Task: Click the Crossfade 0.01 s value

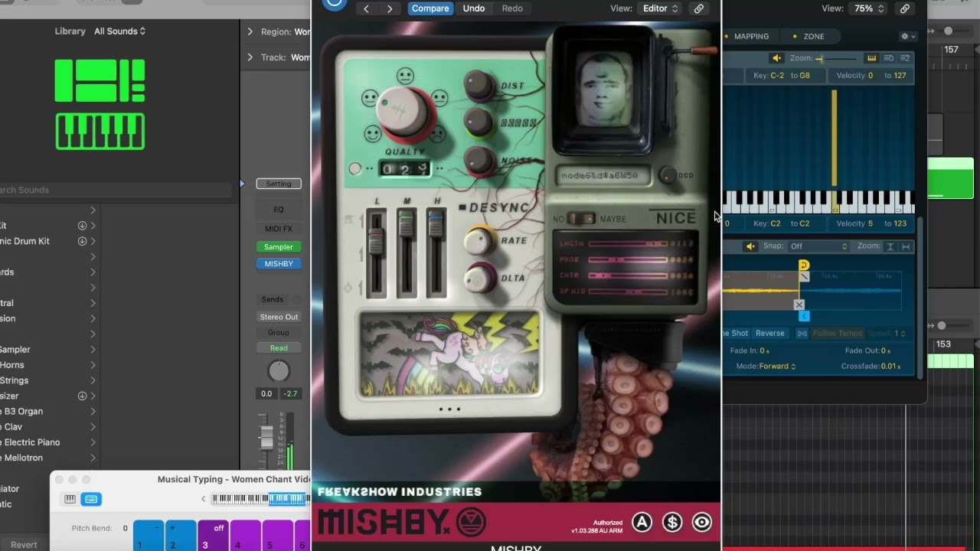Action: tap(890, 366)
